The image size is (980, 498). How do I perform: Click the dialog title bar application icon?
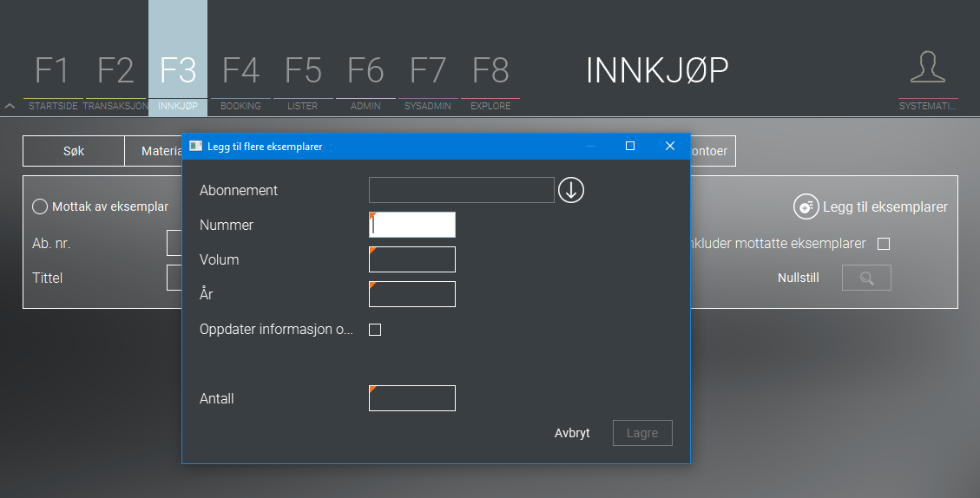195,147
